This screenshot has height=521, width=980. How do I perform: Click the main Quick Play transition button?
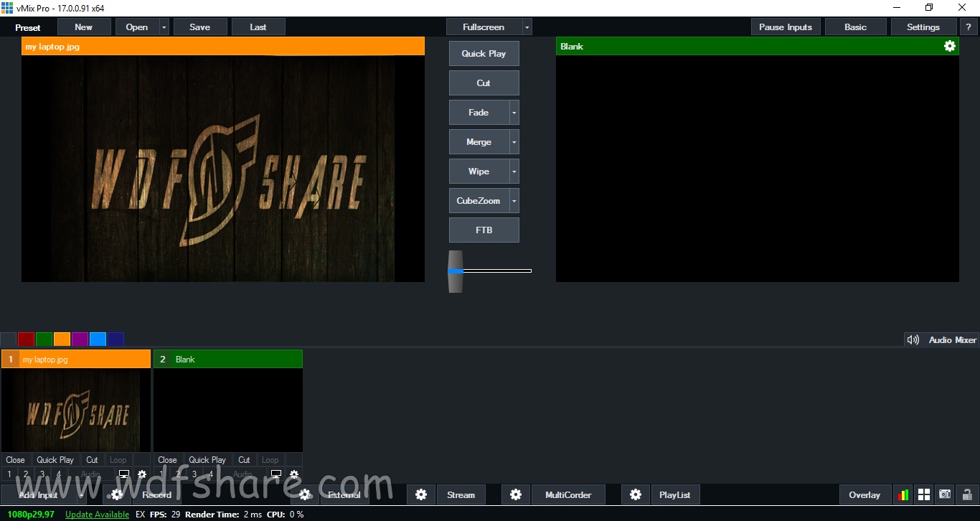484,54
